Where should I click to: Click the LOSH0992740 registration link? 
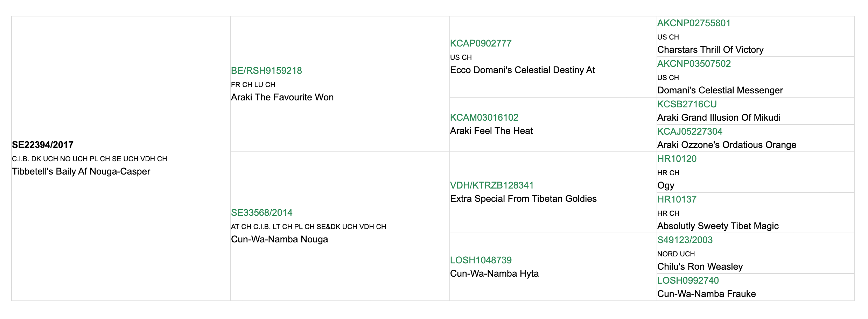tap(688, 281)
